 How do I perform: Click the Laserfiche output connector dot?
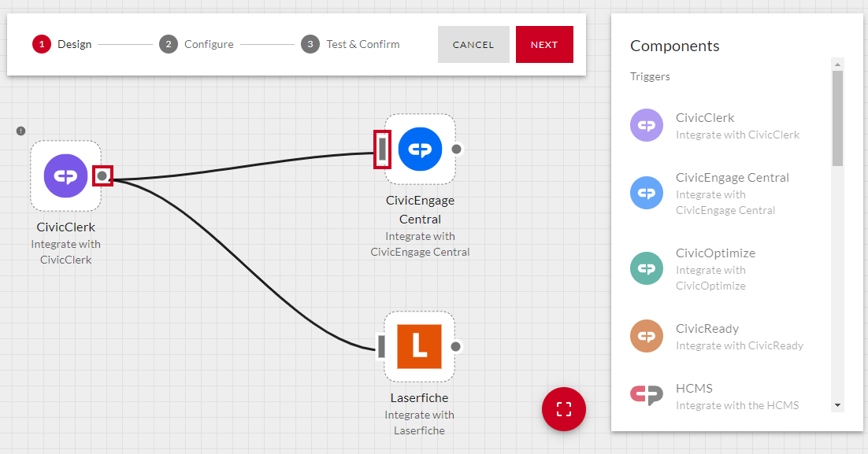(x=455, y=347)
